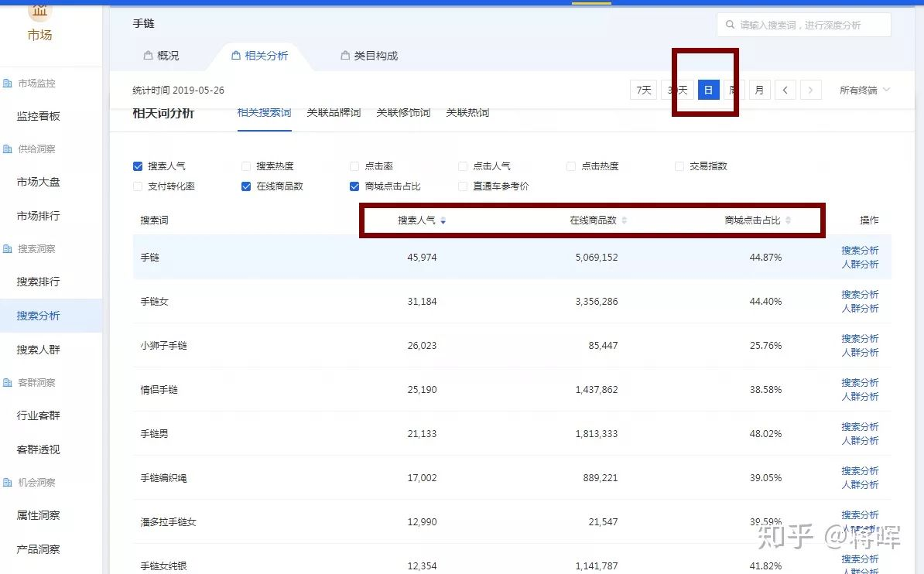Click 人群分析 link for 手链 row
The image size is (924, 574).
[x=860, y=265]
